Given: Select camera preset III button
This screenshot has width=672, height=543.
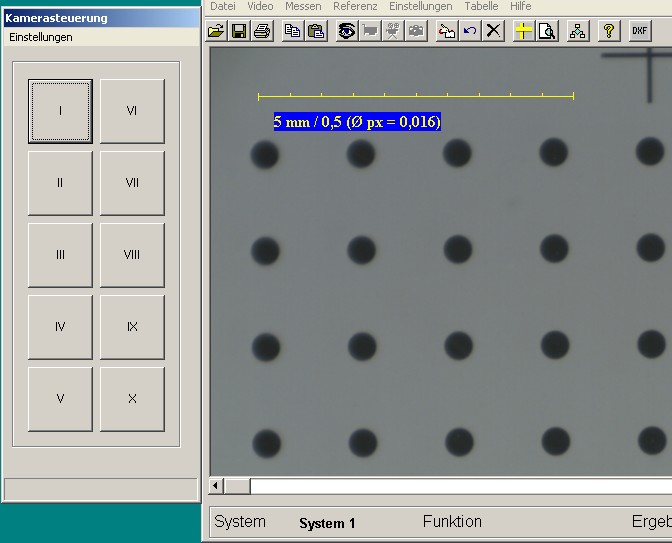Looking at the screenshot, I should [60, 255].
